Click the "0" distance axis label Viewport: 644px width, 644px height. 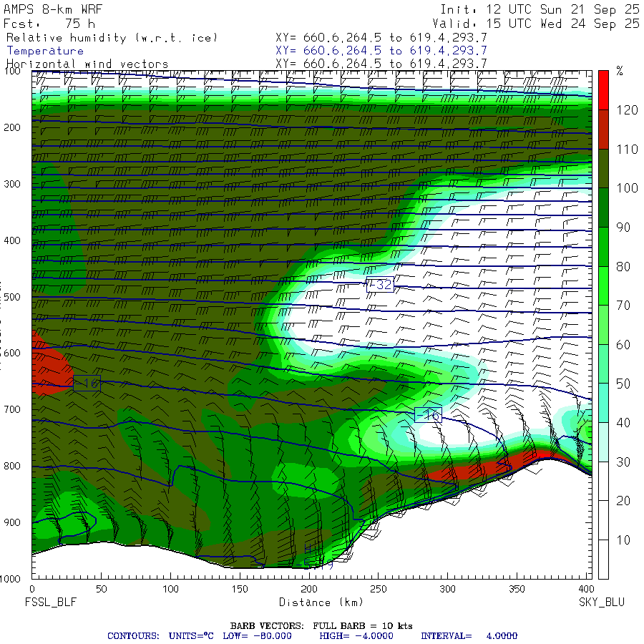point(32,589)
